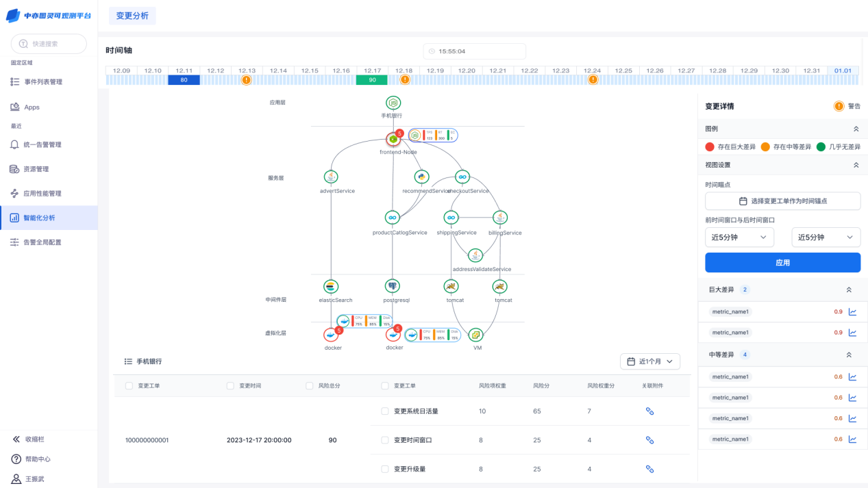Click 选择变更工单作为时间锚点 button

click(782, 201)
